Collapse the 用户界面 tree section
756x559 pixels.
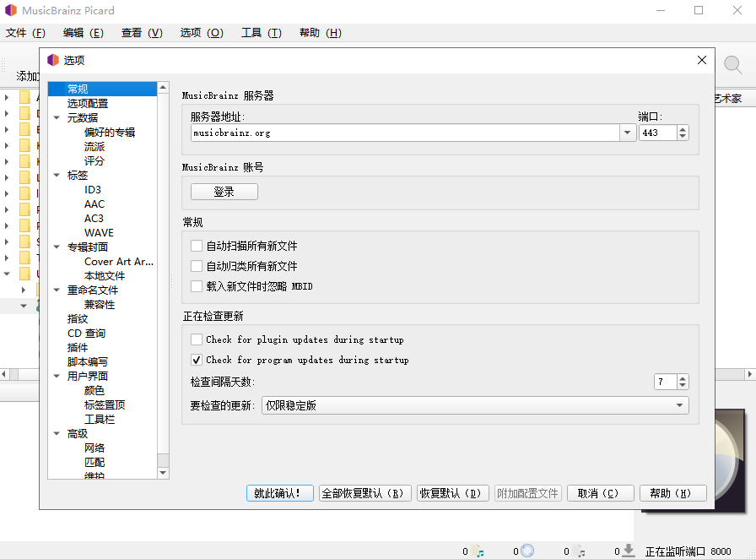click(x=57, y=377)
